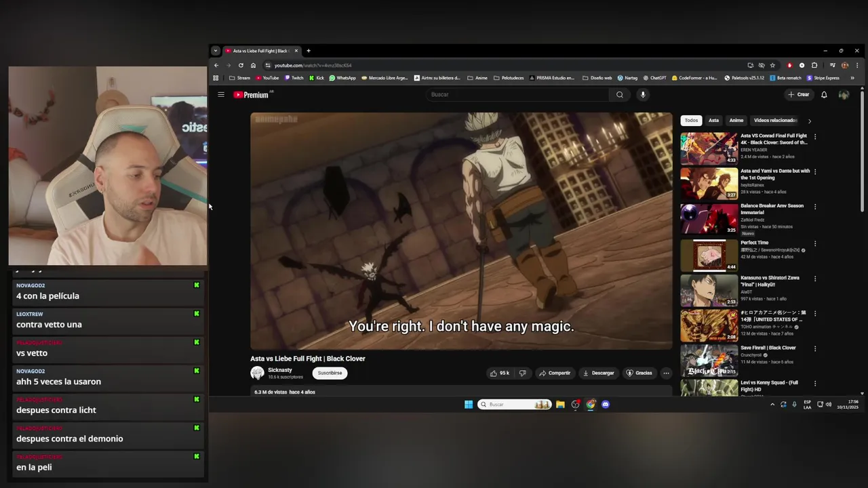Close the Asta vs Liebe browser tab
Screen dimensions: 868x488
[x=296, y=51]
